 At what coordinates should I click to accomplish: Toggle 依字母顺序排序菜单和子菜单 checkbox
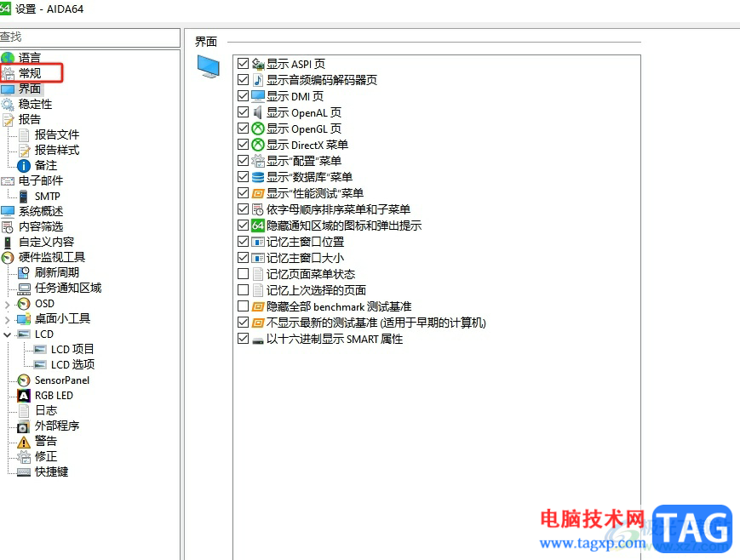pyautogui.click(x=243, y=209)
